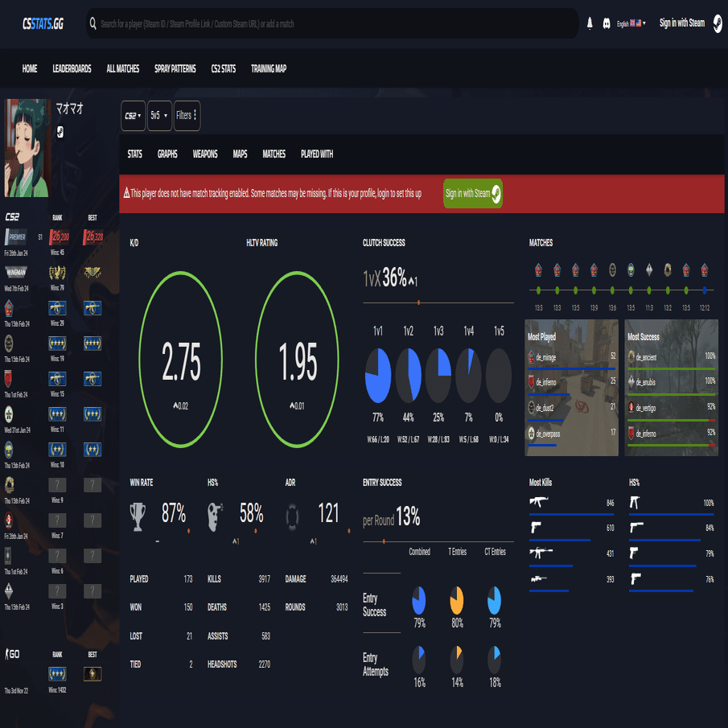
Task: Click the 1v3 clutch pie chart
Action: pyautogui.click(x=438, y=376)
